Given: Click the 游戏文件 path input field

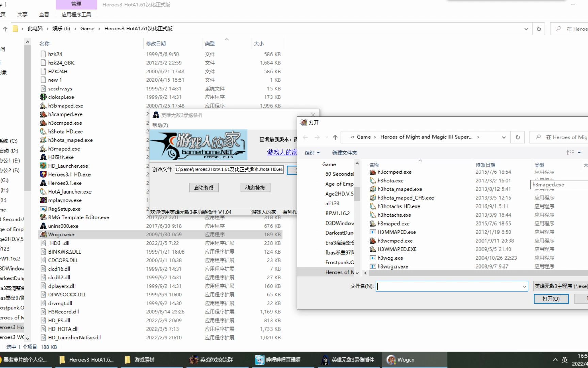Looking at the screenshot, I should tap(229, 169).
